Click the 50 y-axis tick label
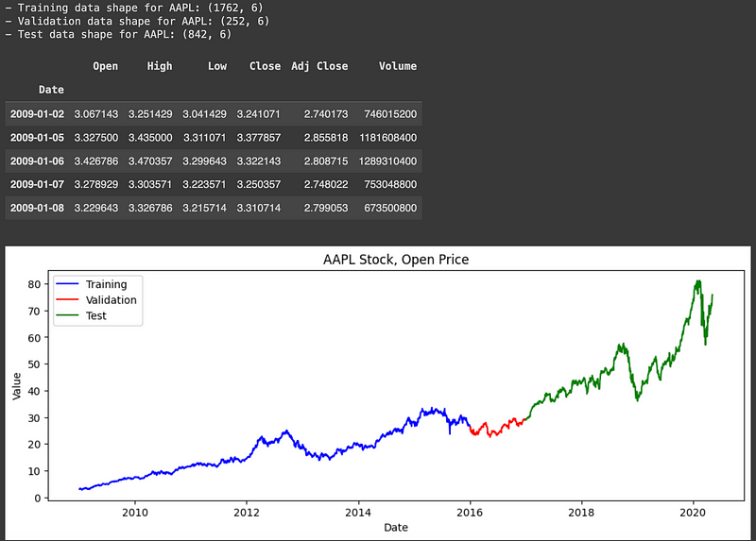Screen dimensions: 756x541 coord(34,364)
